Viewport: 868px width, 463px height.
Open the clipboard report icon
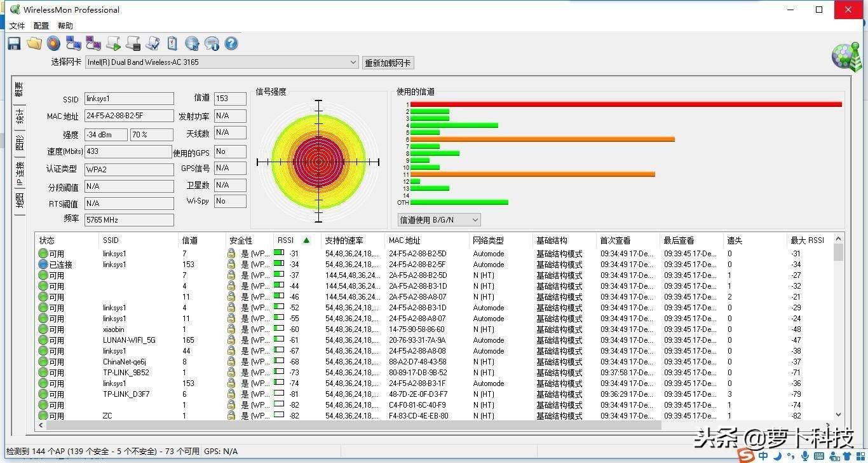pos(172,43)
